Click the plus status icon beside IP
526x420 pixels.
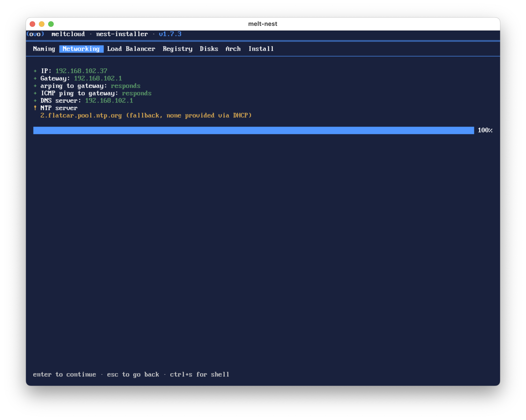pyautogui.click(x=35, y=71)
